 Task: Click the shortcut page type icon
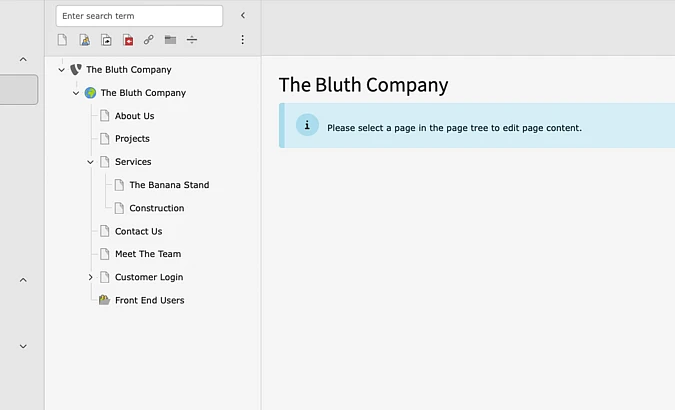point(106,40)
